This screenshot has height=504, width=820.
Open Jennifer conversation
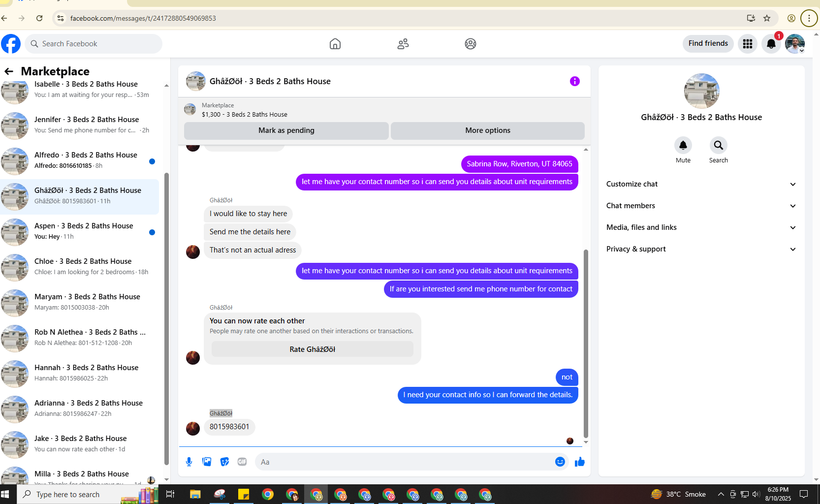coord(80,125)
